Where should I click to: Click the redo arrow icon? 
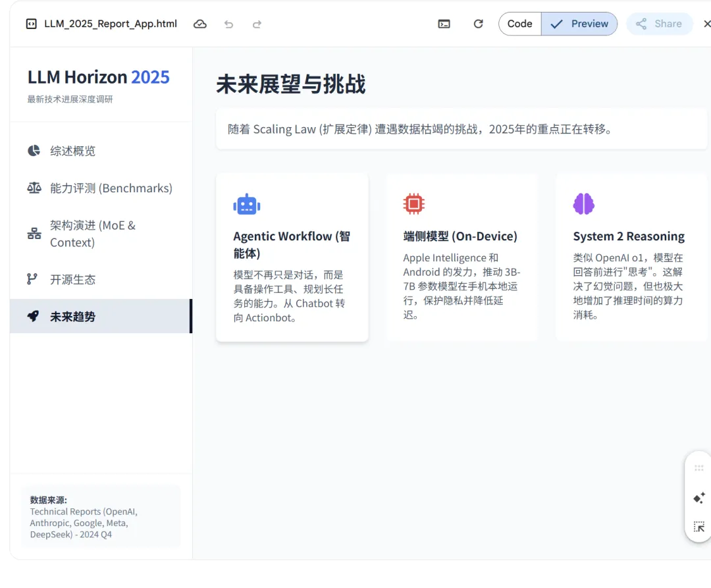click(257, 24)
